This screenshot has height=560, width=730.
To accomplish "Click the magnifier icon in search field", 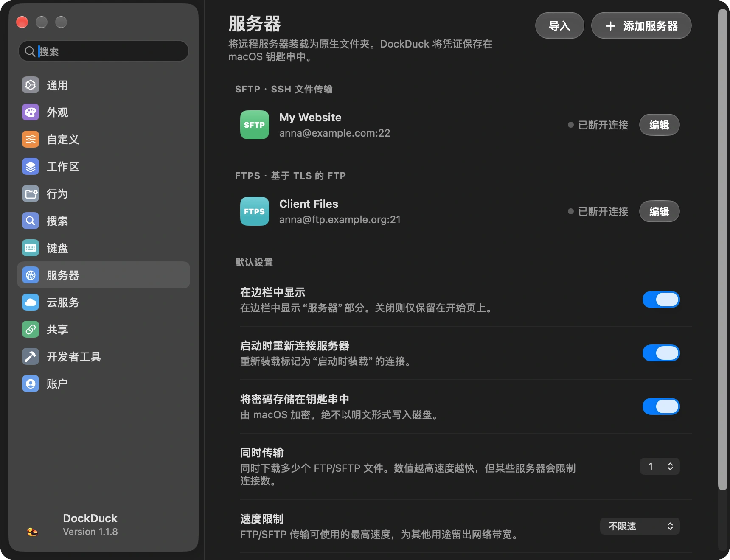I will click(x=30, y=51).
